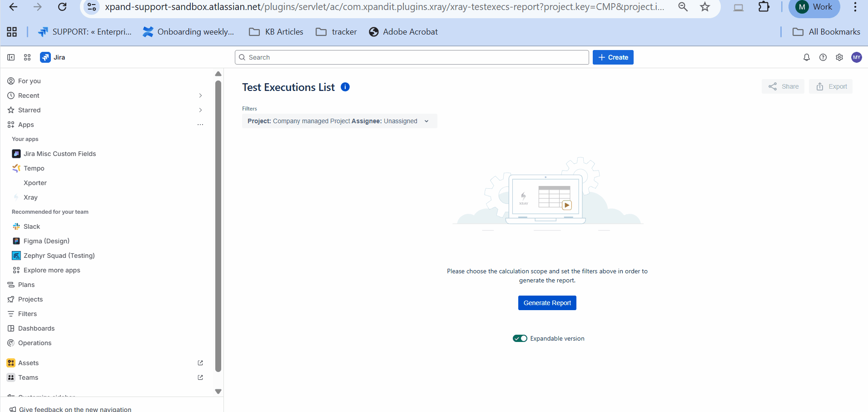Screen dimensions: 868x412
Task: Open the app switcher grid icon
Action: [27, 57]
